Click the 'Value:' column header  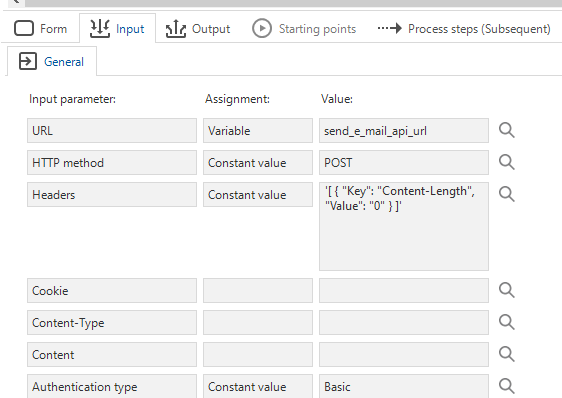point(337,99)
